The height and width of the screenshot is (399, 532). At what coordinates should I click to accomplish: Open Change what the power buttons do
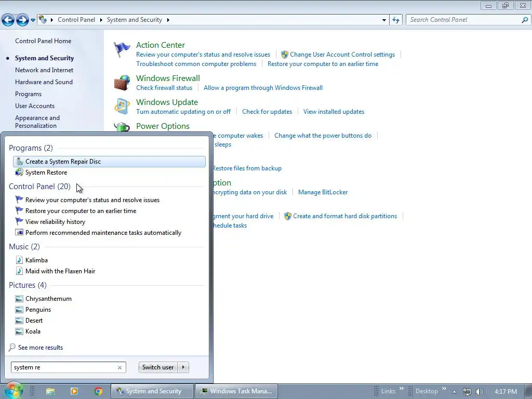tap(323, 136)
